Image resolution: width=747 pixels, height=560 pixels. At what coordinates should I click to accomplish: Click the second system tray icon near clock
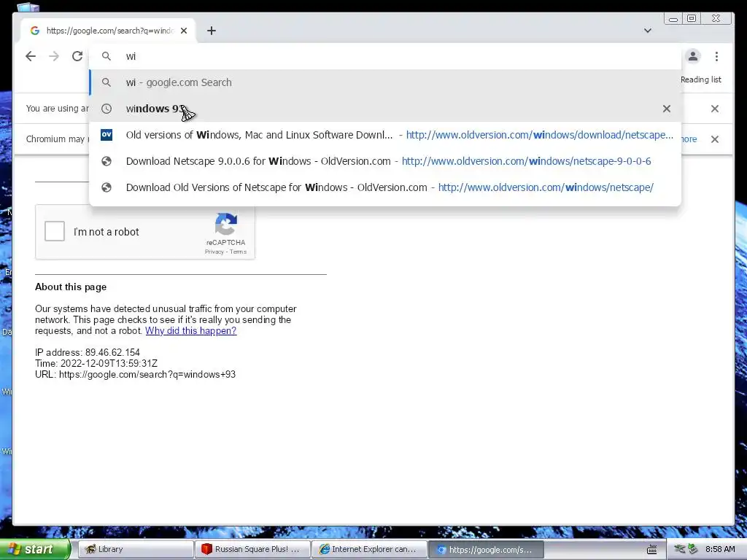692,549
